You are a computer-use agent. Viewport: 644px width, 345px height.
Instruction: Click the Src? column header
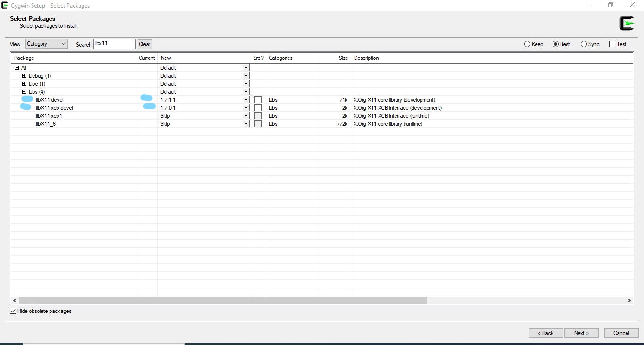(x=258, y=58)
